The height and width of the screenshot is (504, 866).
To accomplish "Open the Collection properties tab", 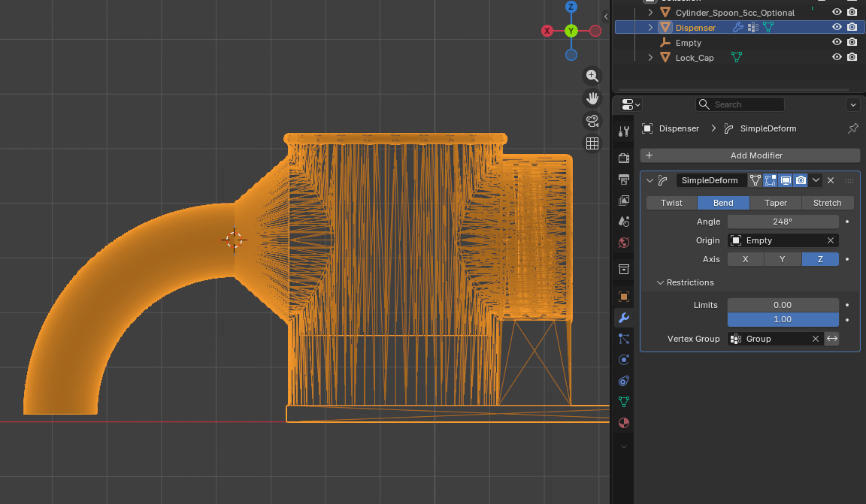I will click(x=623, y=270).
